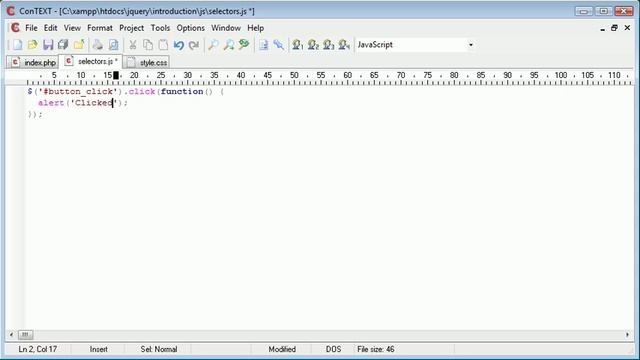Click the Print icon
Screen dimensions: 640x360
[98, 45]
